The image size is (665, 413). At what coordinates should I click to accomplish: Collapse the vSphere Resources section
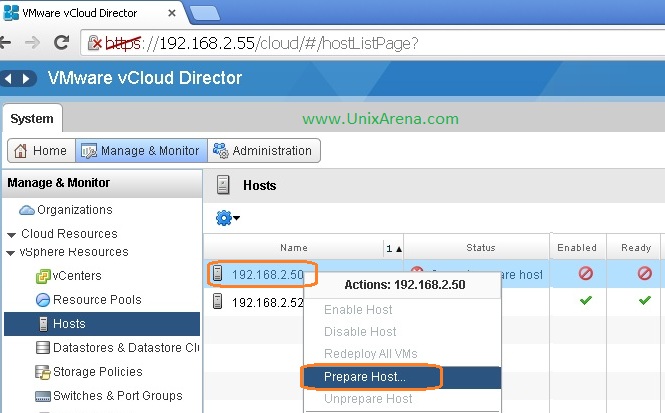pyautogui.click(x=11, y=253)
